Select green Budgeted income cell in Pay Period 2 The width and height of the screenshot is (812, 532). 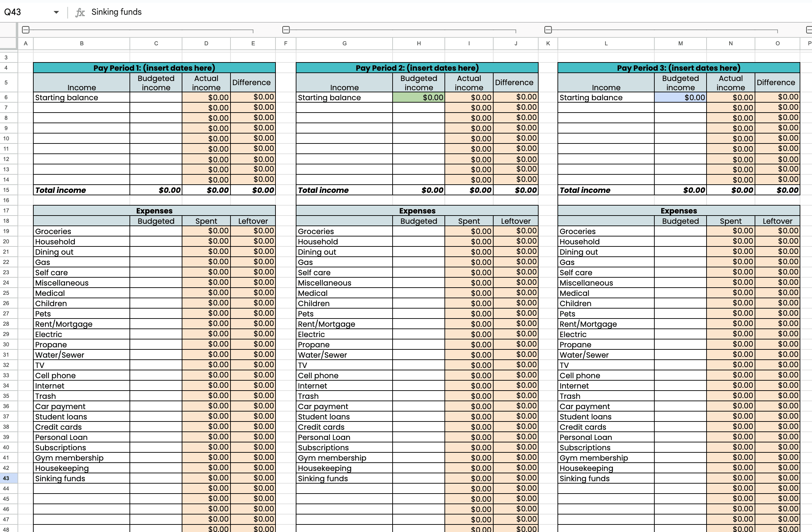(419, 97)
